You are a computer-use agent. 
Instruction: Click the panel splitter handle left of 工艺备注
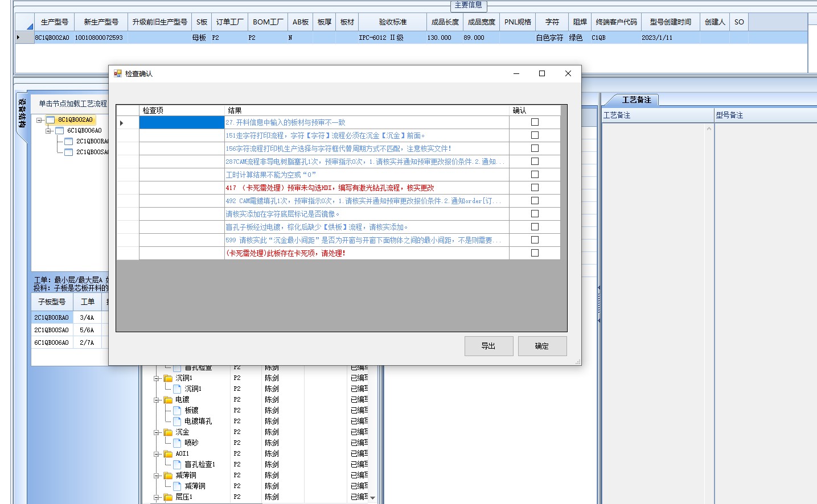(x=599, y=304)
